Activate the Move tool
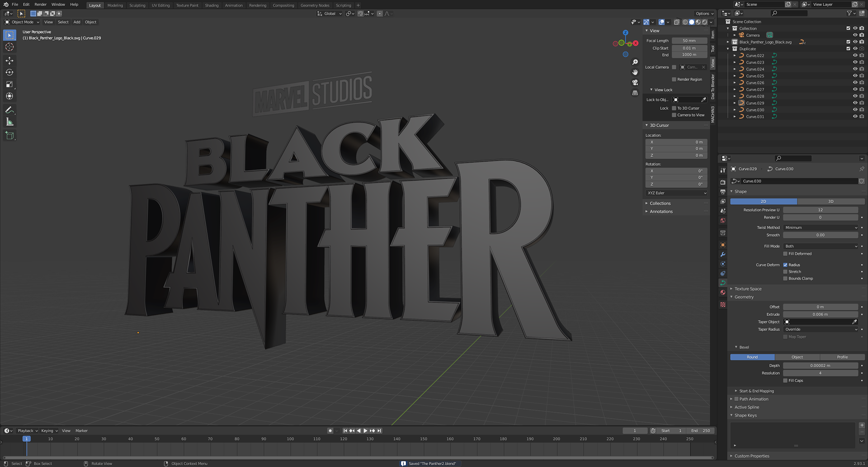The image size is (868, 467). point(9,61)
